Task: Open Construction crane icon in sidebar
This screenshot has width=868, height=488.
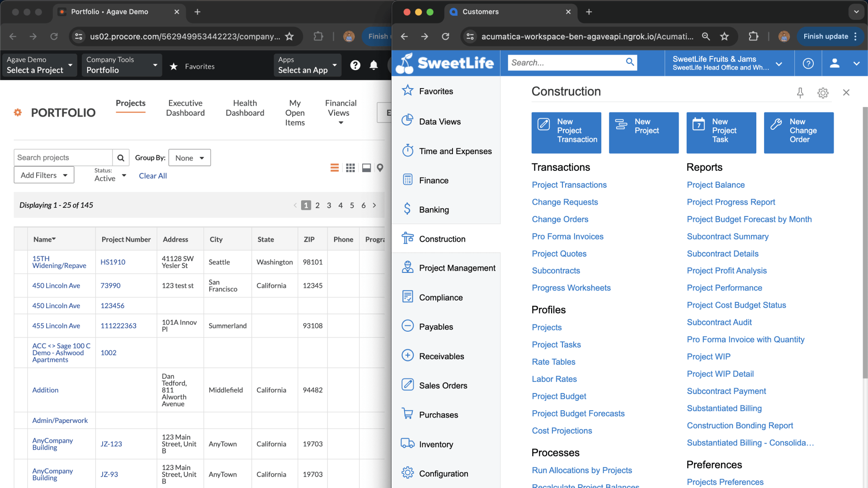Action: [x=407, y=238]
